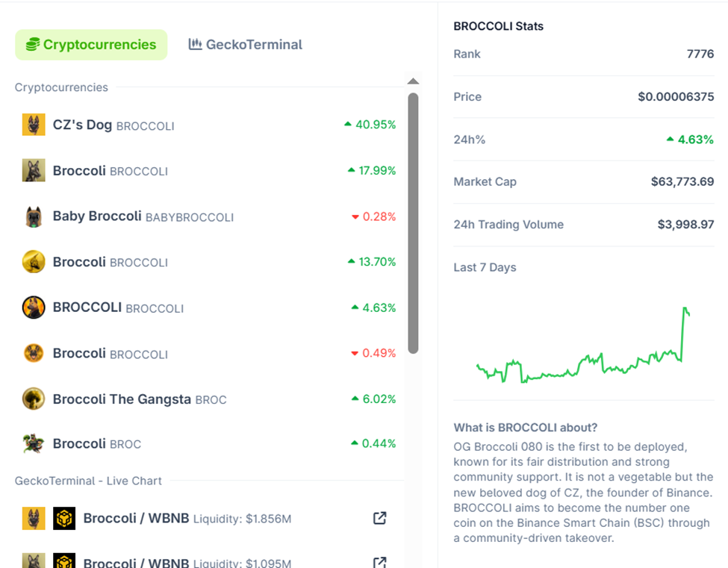Viewport: 728px width, 568px height.
Task: Click the Broccoli The Gangsta coin icon
Action: tap(34, 399)
